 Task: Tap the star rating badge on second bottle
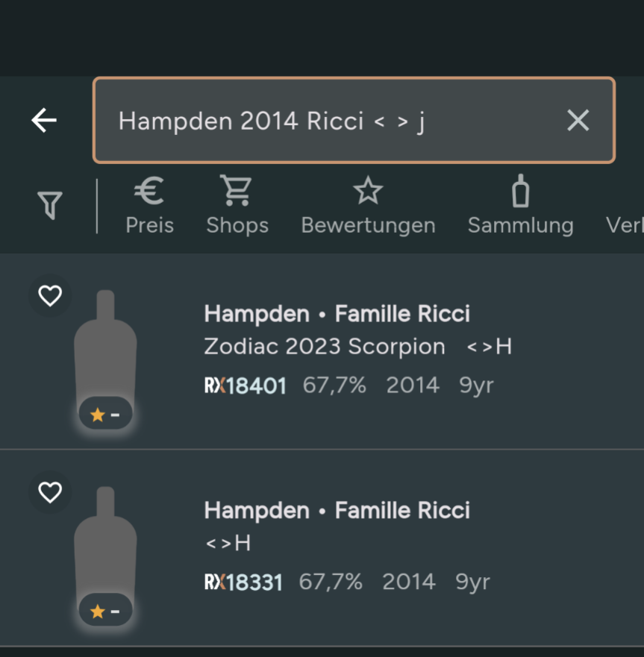pos(105,612)
